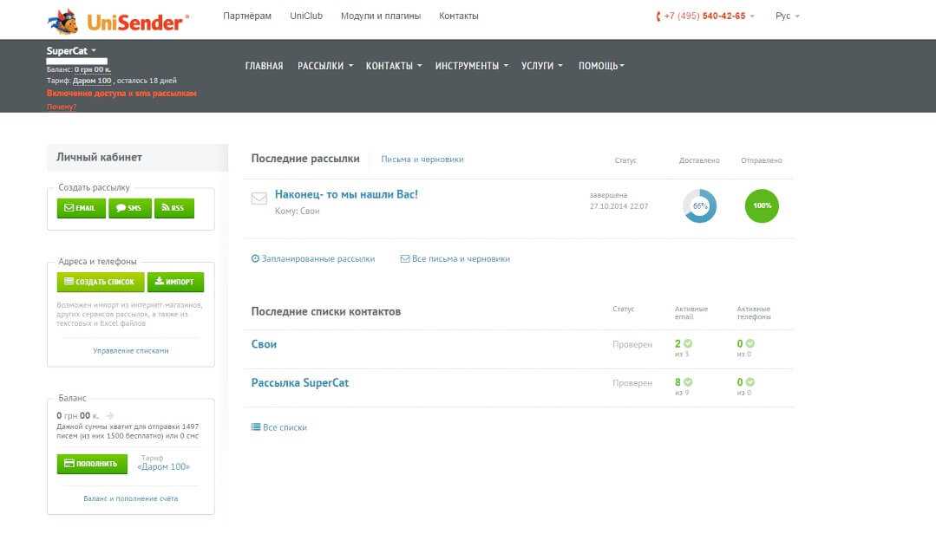Create a new SMS campaign
The width and height of the screenshot is (936, 560).
129,208
